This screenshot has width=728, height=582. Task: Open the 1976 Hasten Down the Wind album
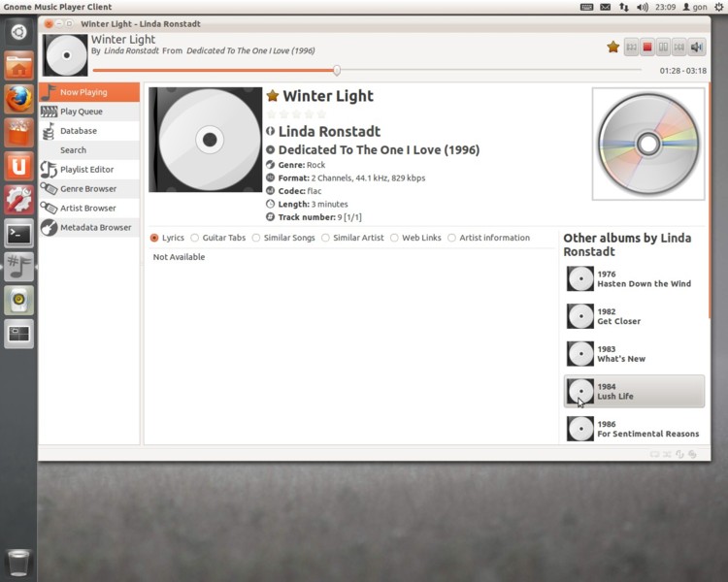[x=634, y=279]
